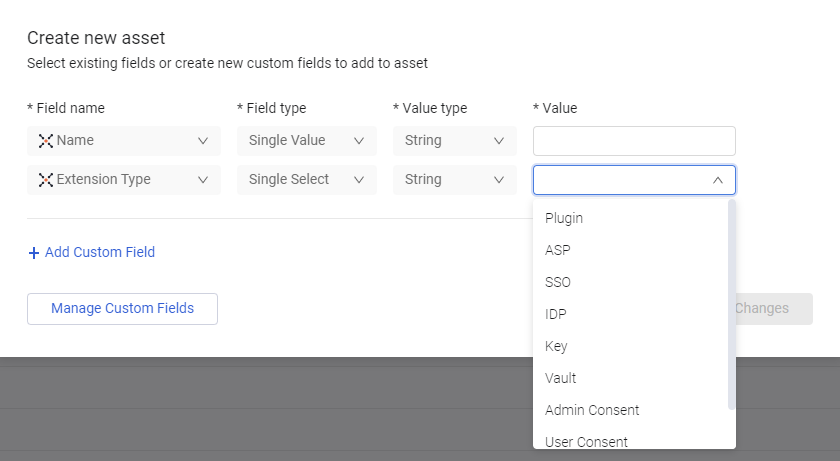Select Admin Consent option
This screenshot has height=461, width=840.
[592, 410]
